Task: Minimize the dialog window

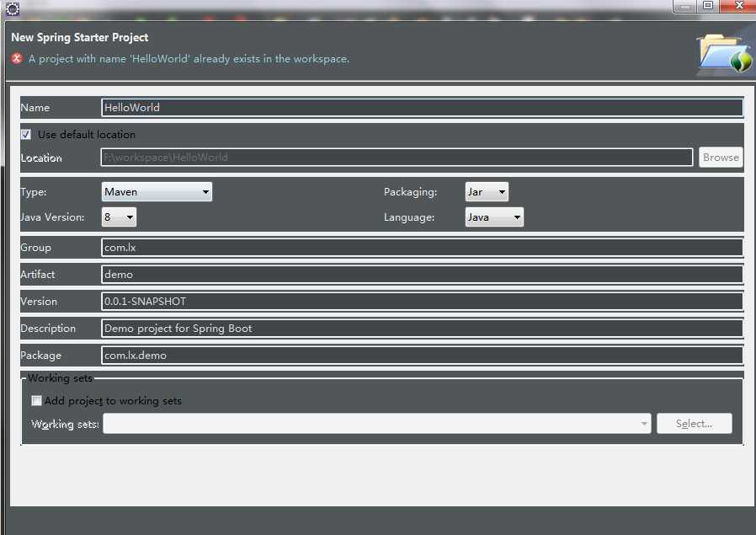Action: point(684,6)
